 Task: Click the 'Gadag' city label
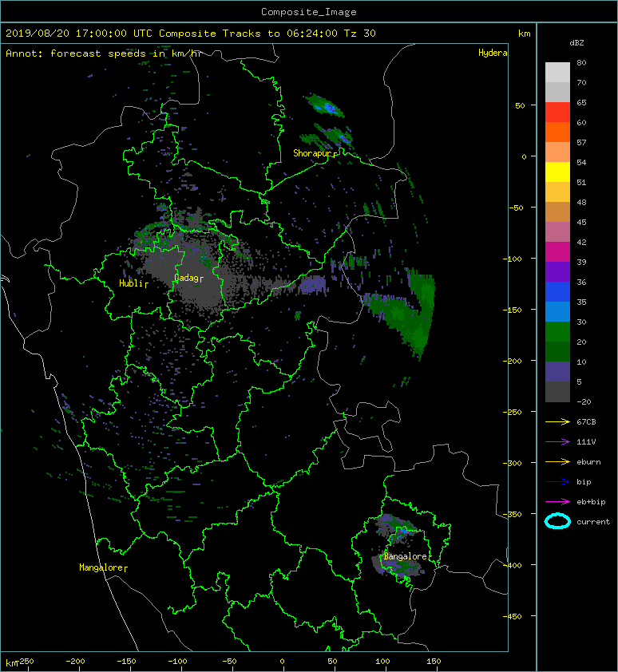187,279
